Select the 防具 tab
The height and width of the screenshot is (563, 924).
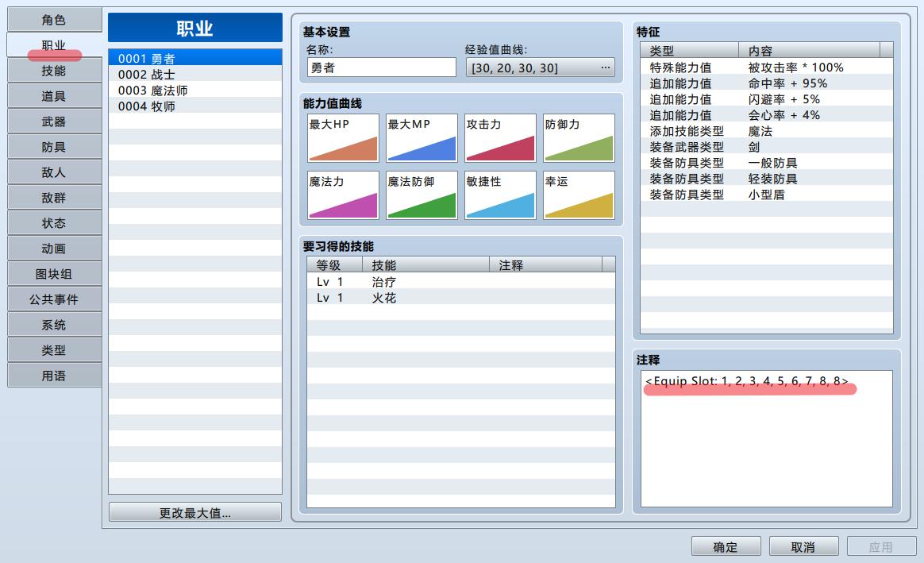tap(54, 147)
